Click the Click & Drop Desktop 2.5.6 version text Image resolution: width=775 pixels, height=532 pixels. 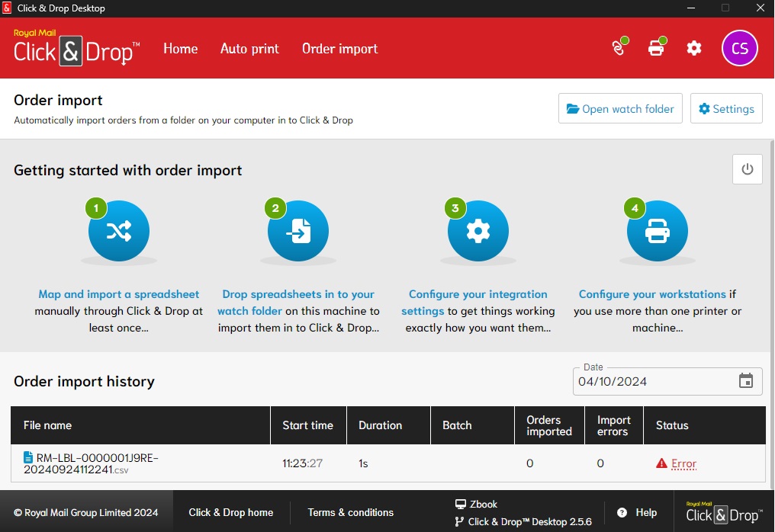click(530, 521)
